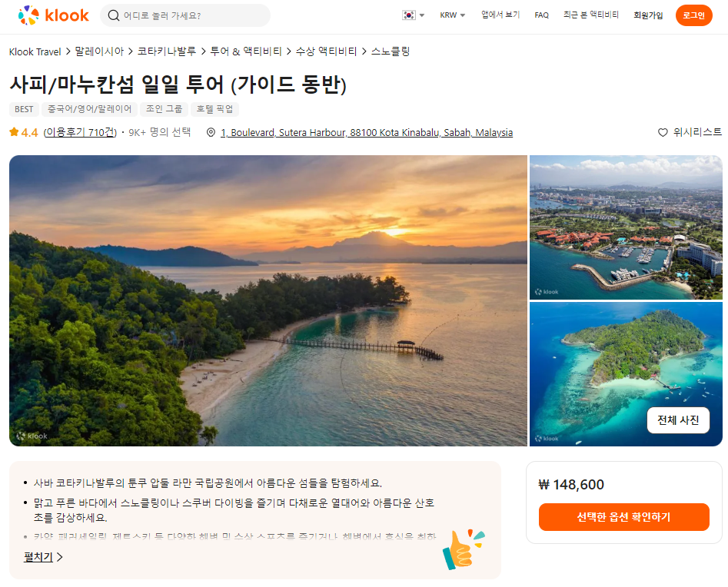Click the thumbs-up illustration icon
728x587 pixels.
(463, 549)
